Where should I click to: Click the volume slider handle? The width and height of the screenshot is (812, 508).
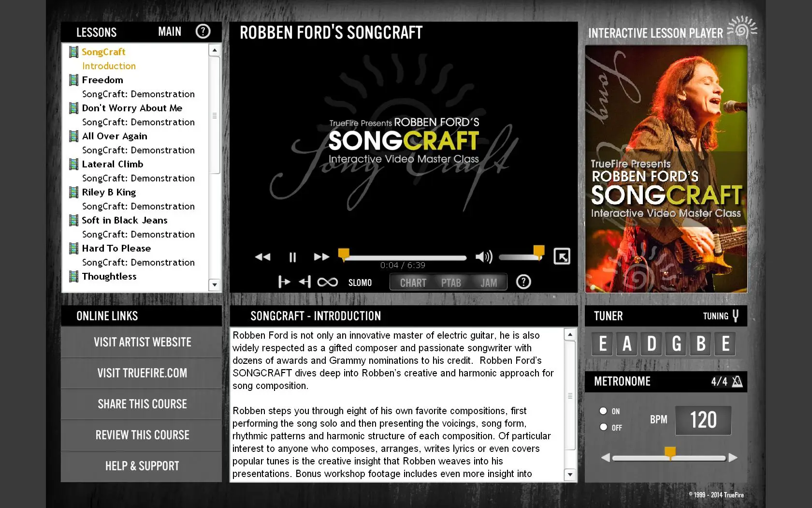pos(539,252)
